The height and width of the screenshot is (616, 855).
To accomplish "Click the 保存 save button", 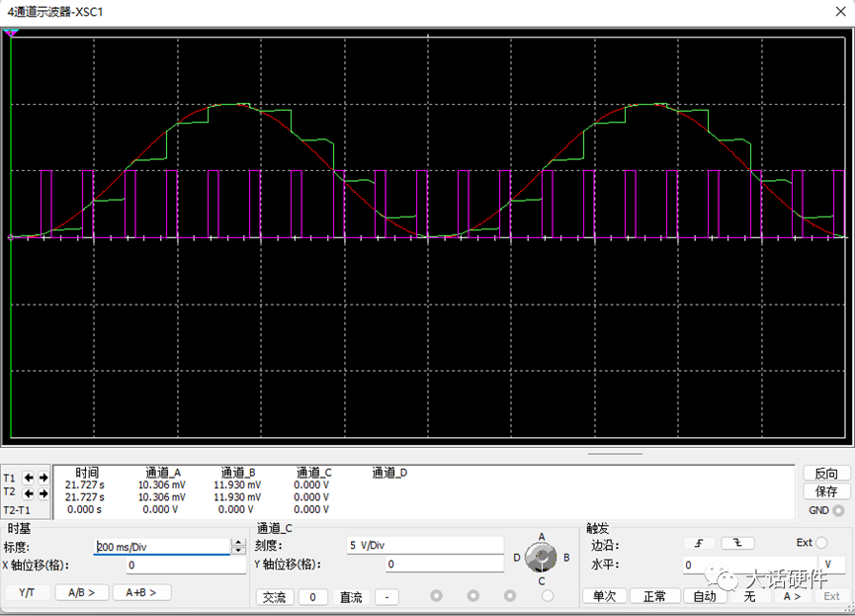I will click(824, 492).
